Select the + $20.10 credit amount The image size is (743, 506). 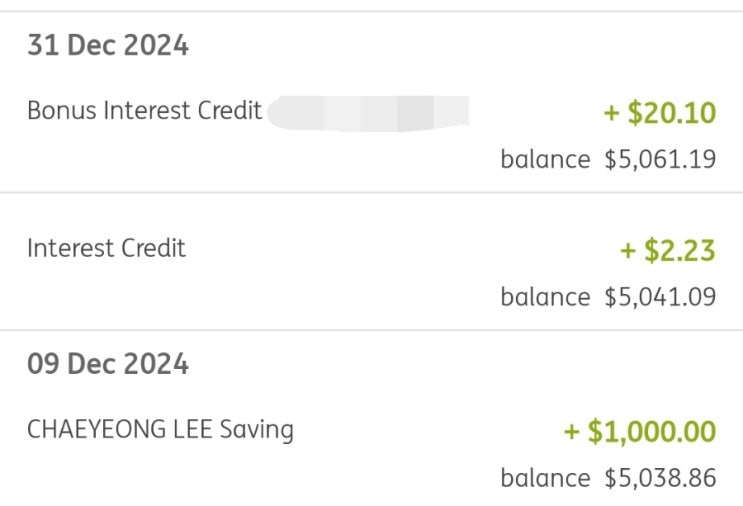pos(660,113)
